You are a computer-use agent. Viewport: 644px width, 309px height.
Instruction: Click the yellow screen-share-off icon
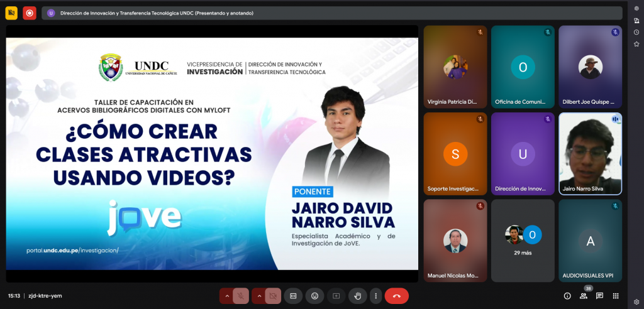tap(11, 13)
